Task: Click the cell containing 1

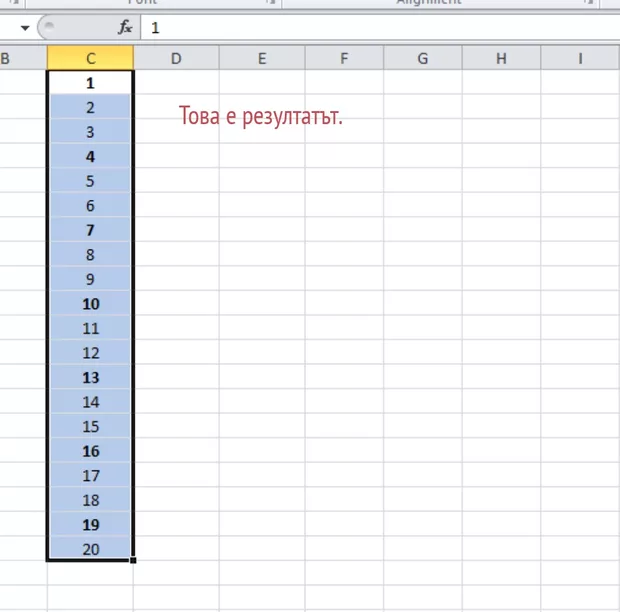Action: point(90,83)
